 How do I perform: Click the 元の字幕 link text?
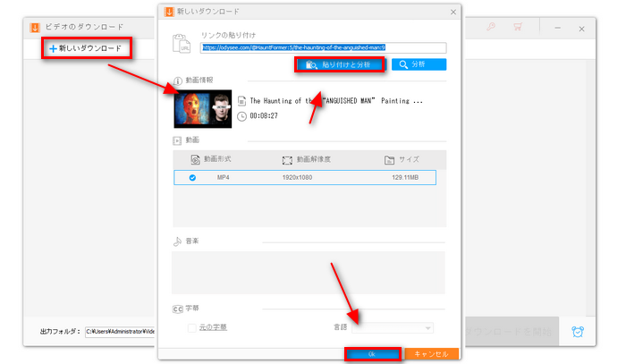[213, 327]
